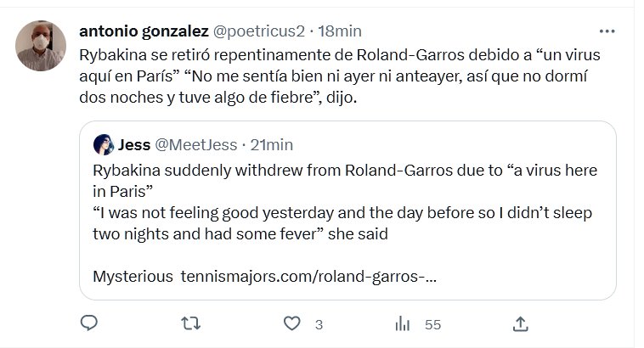Click the word 'Mysterious' in the quoted tweet
644x348 pixels.
click(133, 277)
